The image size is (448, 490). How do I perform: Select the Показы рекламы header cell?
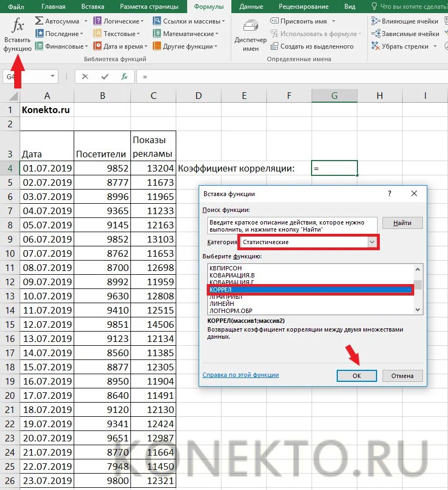153,146
